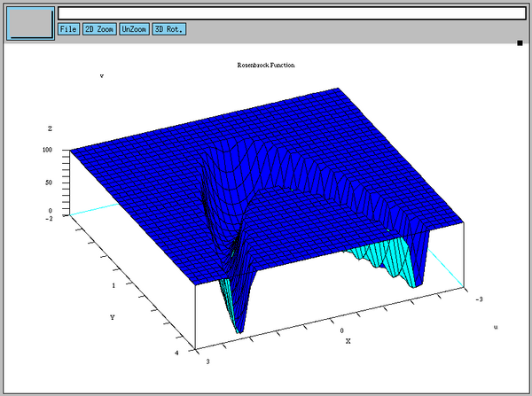The image size is (532, 396).
Task: Click the -3 tick label on X axis
Action: (x=479, y=299)
